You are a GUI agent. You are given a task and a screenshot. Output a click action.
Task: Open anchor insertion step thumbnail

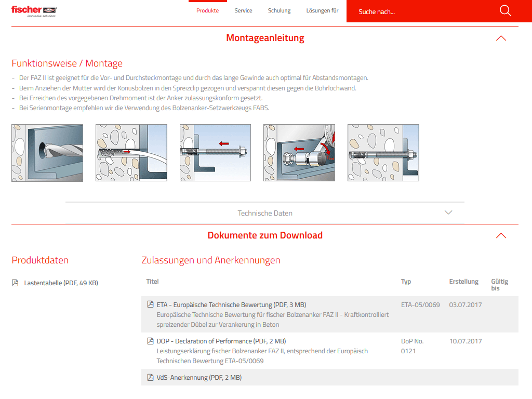point(216,153)
